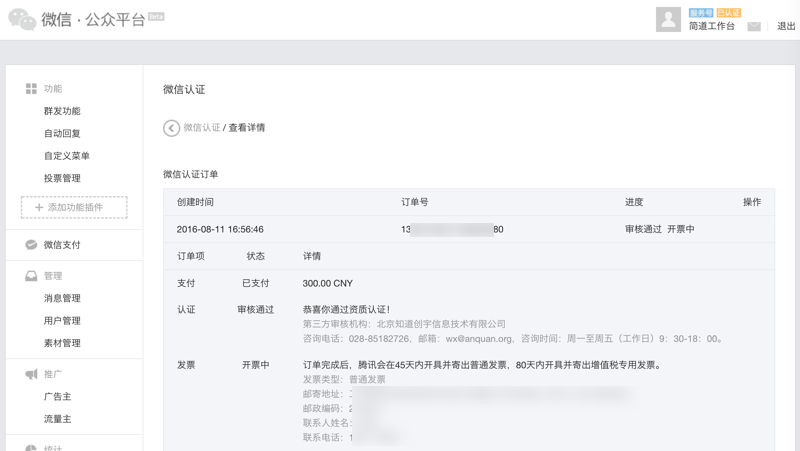Click 订单号 column header

coord(415,202)
